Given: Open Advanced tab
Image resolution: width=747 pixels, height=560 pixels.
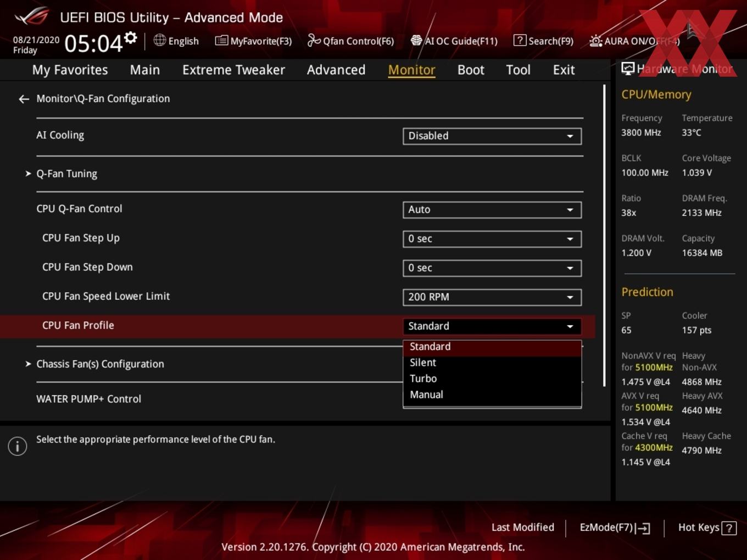Looking at the screenshot, I should click(x=336, y=70).
